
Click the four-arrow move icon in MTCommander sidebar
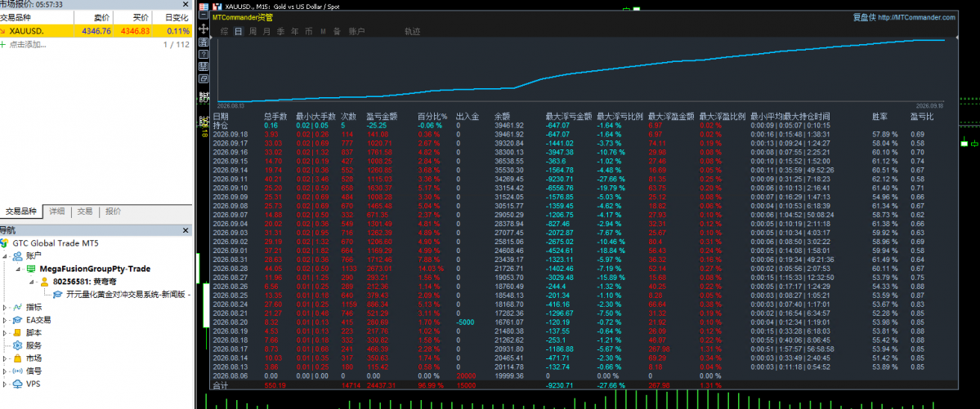pos(204,29)
